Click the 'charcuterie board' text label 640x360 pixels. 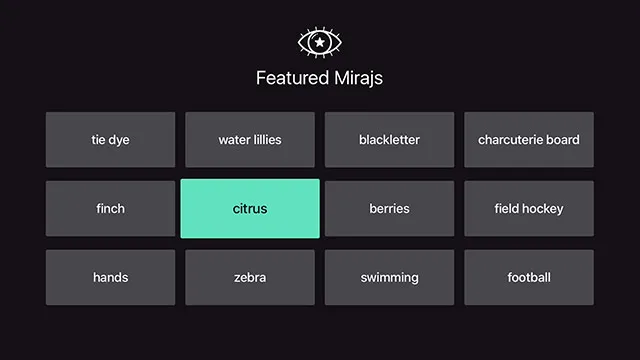[x=529, y=140]
